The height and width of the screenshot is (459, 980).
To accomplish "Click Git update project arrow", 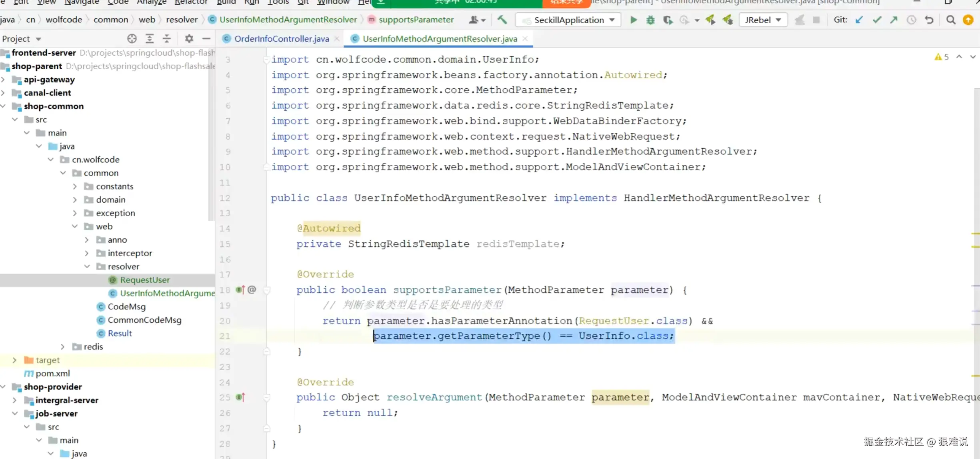I will click(859, 20).
